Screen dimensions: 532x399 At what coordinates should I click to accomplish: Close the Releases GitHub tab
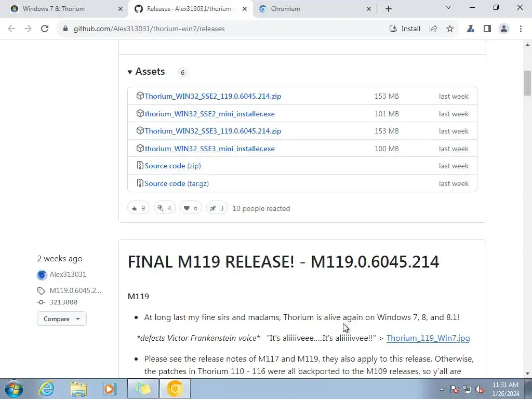coord(245,9)
